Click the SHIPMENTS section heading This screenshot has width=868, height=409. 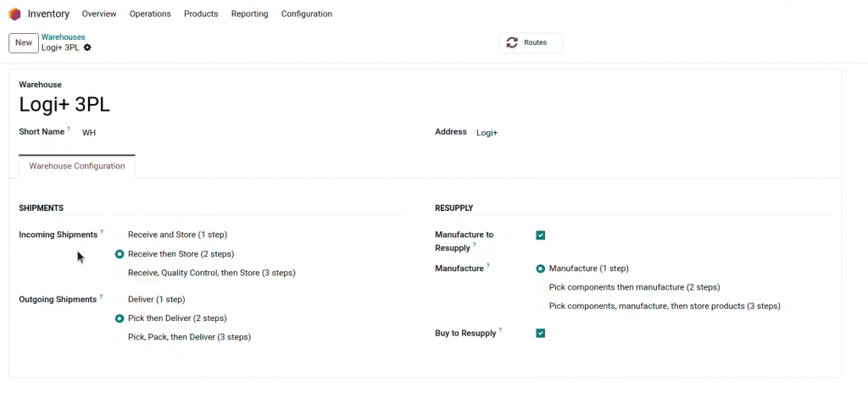pyautogui.click(x=42, y=208)
